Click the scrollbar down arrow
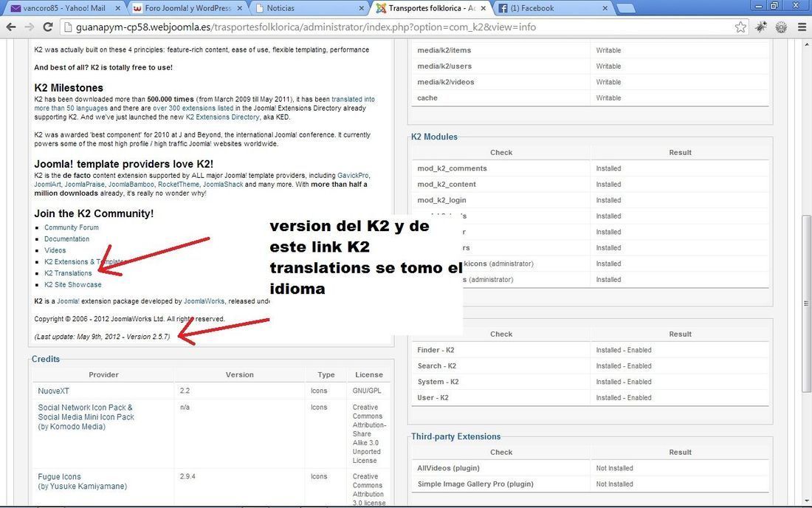This screenshot has width=812, height=508. [x=806, y=501]
